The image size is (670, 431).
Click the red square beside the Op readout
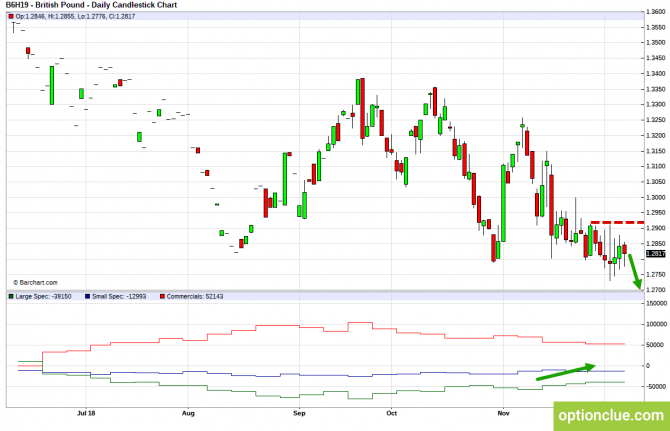coord(11,16)
